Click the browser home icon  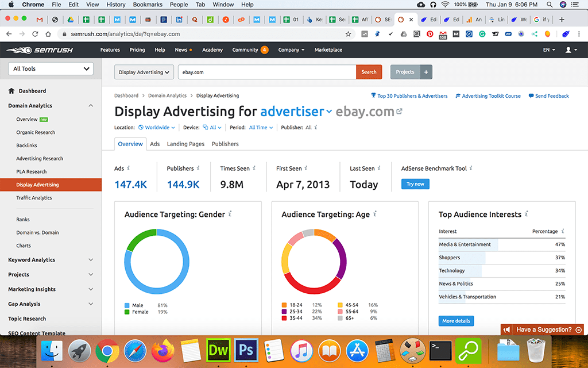tap(48, 34)
